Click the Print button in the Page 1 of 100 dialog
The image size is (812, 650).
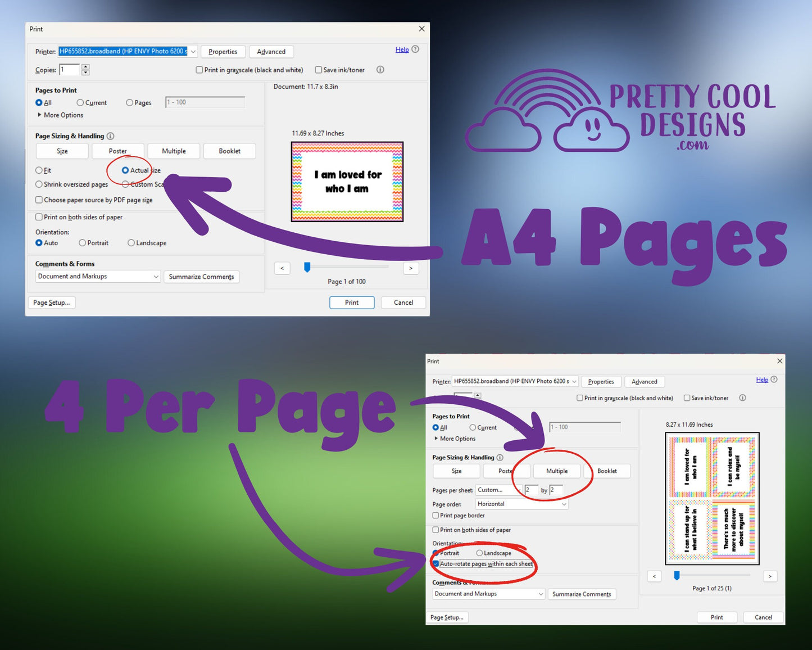[x=351, y=303]
